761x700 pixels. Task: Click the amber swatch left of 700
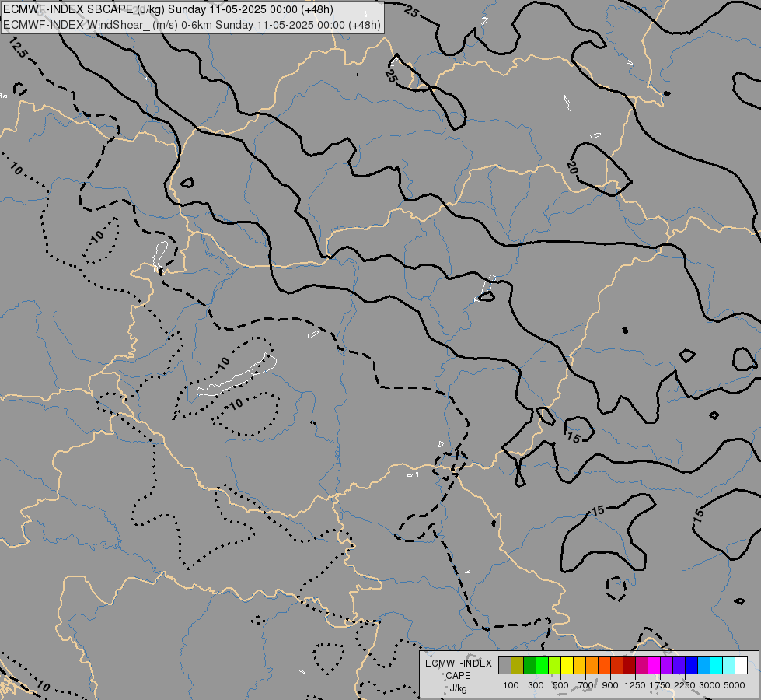coord(579,666)
